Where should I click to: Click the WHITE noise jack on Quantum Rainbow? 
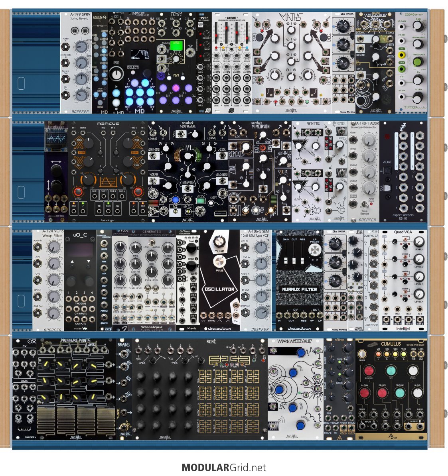[104, 243]
